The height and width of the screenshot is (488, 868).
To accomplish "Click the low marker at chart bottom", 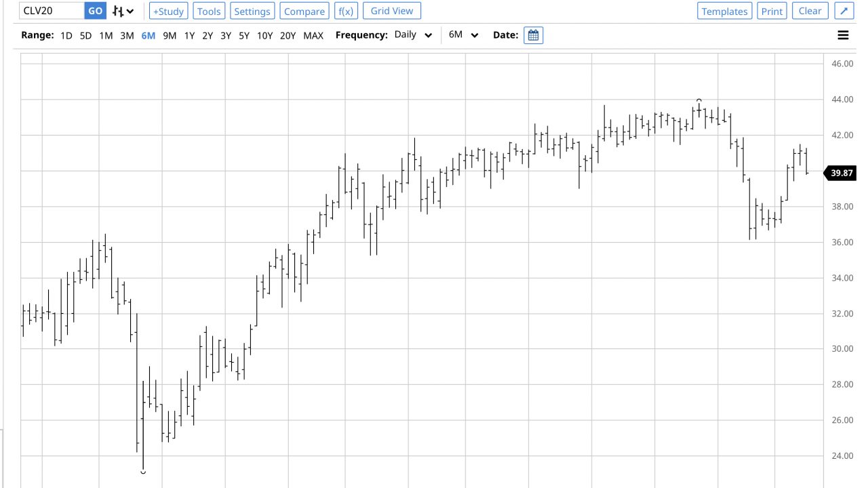I will 143,472.
